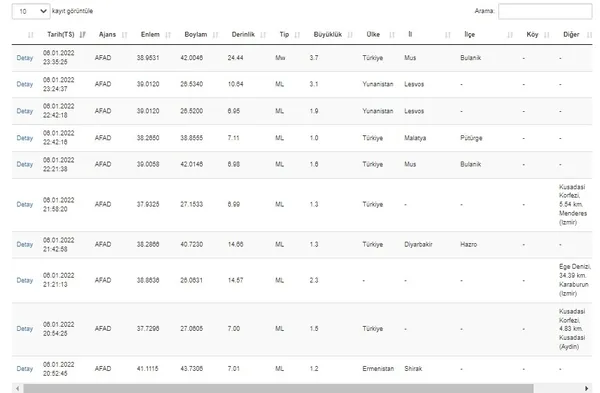The height and width of the screenshot is (393, 600).
Task: Click the horizontal scrollbar right arrow
Action: (x=586, y=388)
